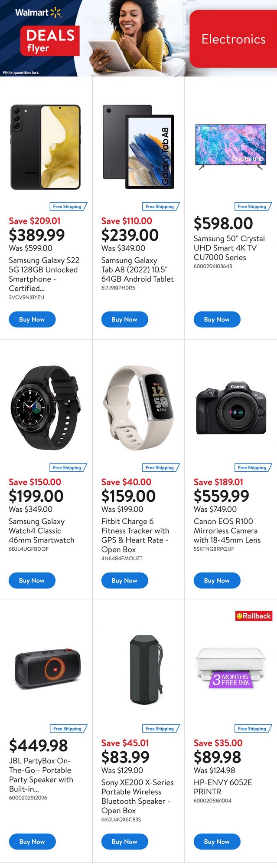Open Samsung 50" Crystal UHD TV title

[x=229, y=248]
